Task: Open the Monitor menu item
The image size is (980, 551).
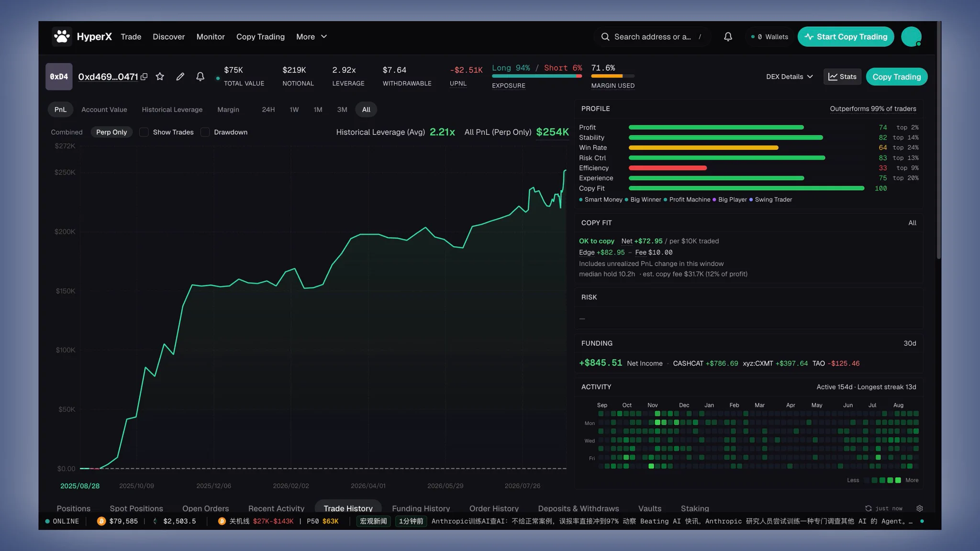Action: pyautogui.click(x=211, y=37)
